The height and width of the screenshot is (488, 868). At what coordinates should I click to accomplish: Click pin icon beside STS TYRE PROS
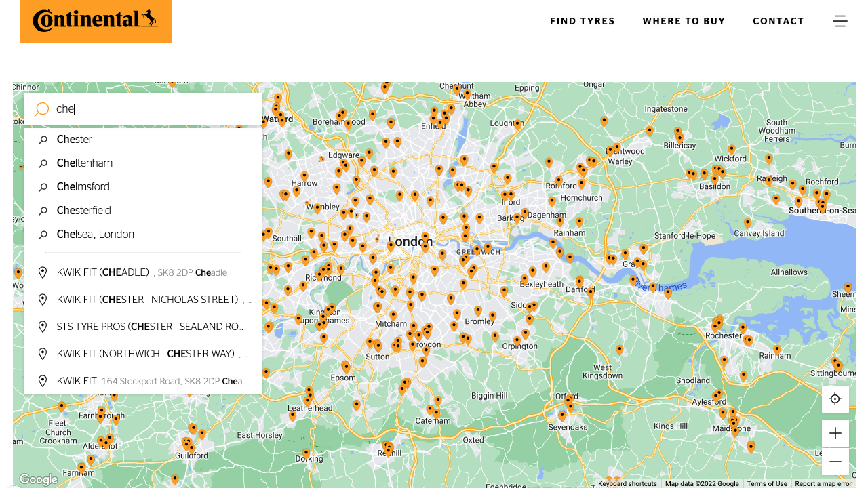(43, 327)
